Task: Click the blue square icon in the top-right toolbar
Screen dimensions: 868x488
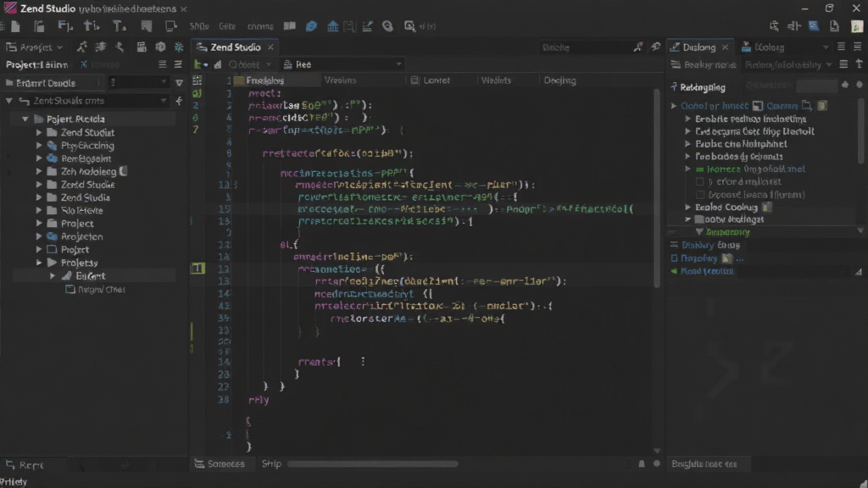Action: click(x=813, y=26)
